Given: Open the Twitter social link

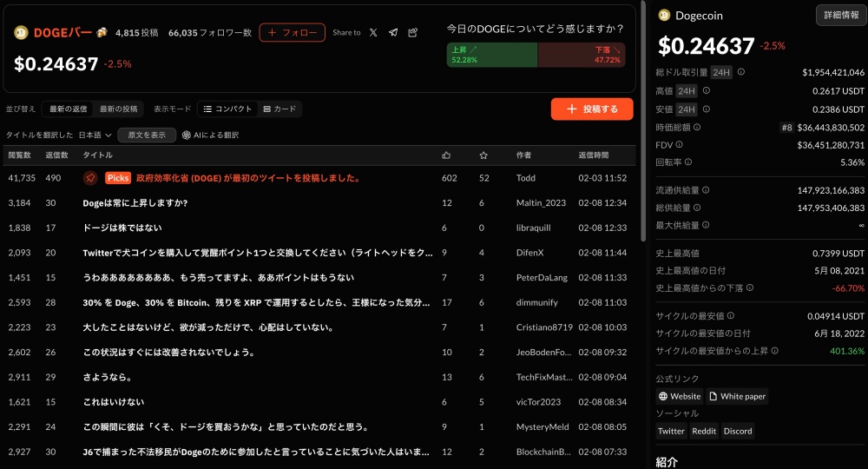Looking at the screenshot, I should coord(671,431).
